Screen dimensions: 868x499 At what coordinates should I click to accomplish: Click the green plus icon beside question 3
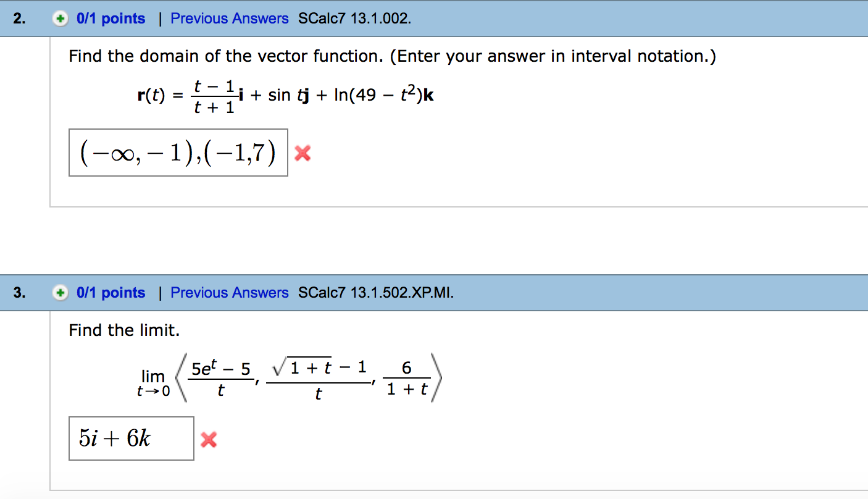point(60,293)
